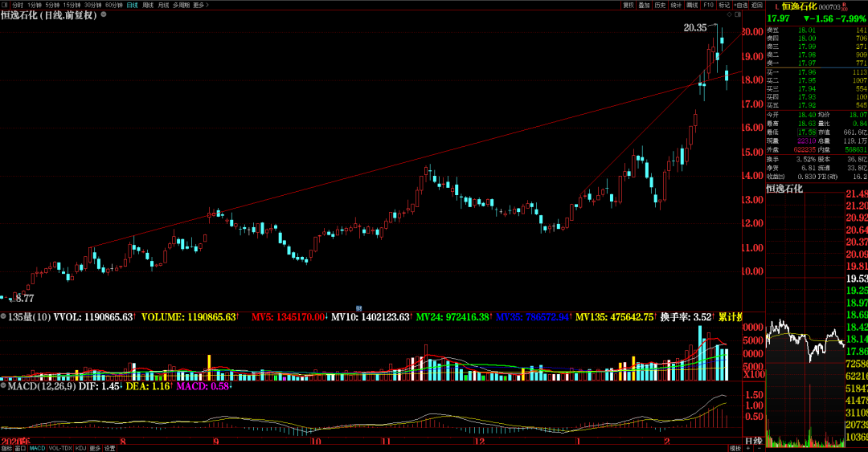Click the 卖五 ask price 18.01

(807, 31)
